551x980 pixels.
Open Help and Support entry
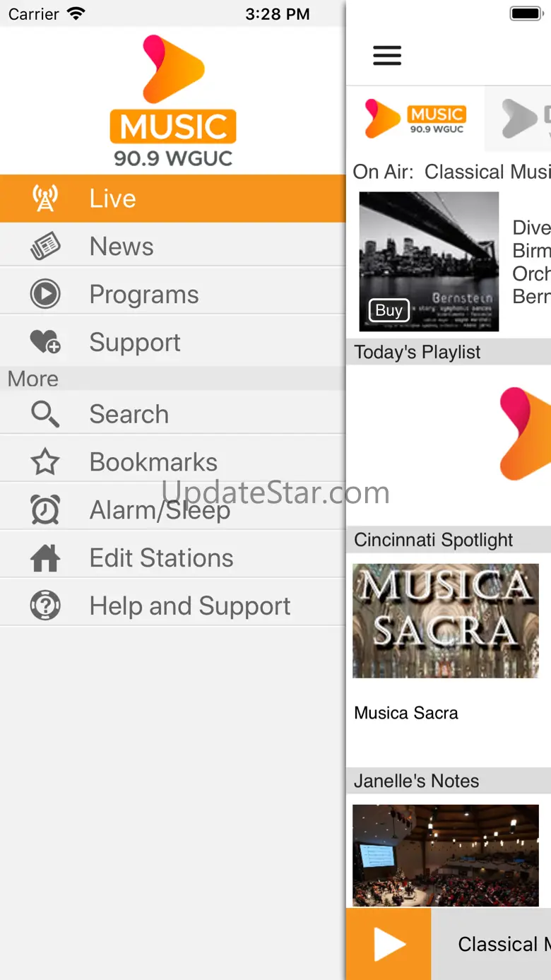click(x=173, y=606)
